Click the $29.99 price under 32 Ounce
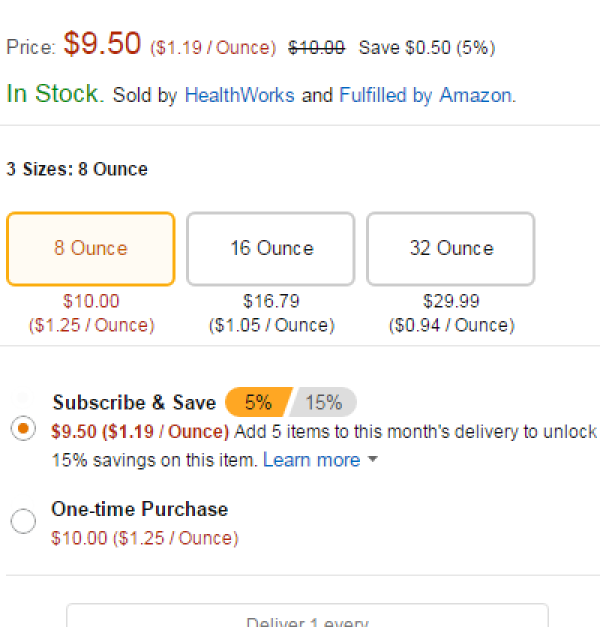Screen dimensions: 600x627 point(451,301)
